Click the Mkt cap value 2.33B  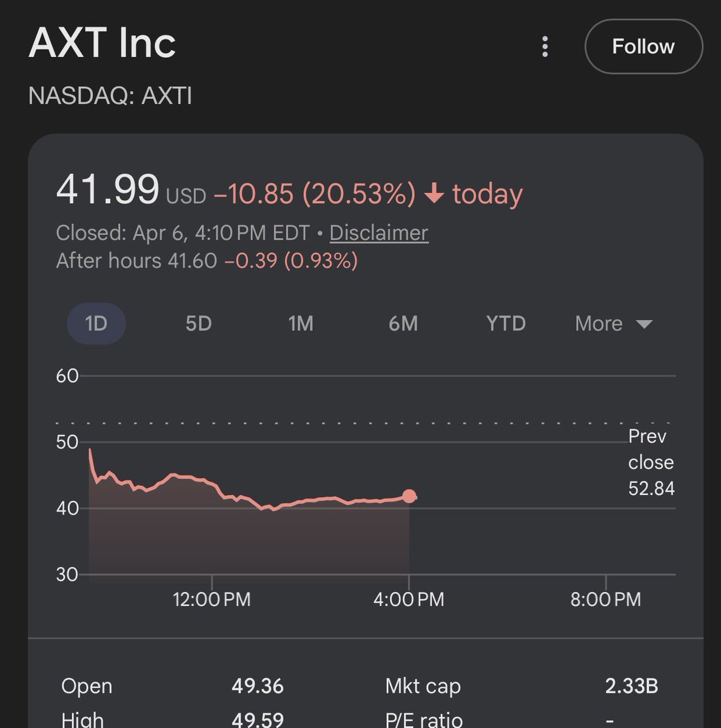click(x=631, y=686)
